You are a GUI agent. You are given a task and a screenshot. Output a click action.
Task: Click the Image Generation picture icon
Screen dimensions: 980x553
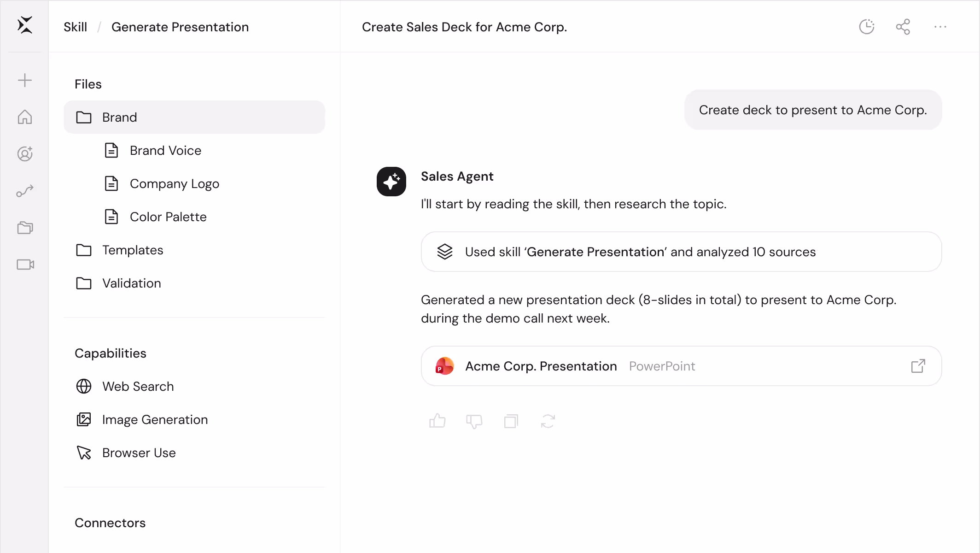84,419
